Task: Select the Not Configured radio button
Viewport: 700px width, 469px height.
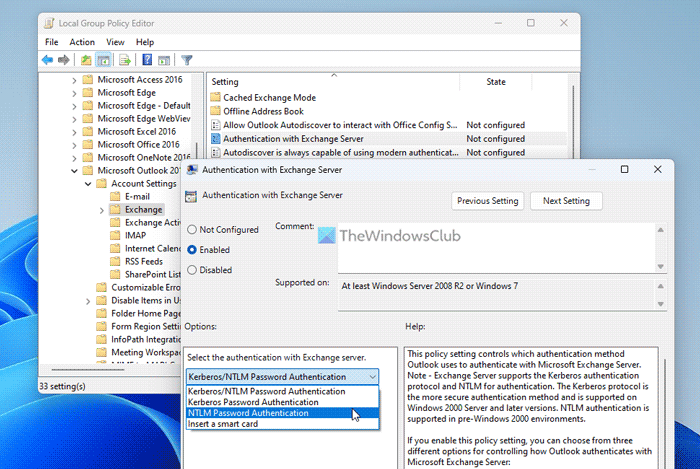Action: pyautogui.click(x=192, y=229)
